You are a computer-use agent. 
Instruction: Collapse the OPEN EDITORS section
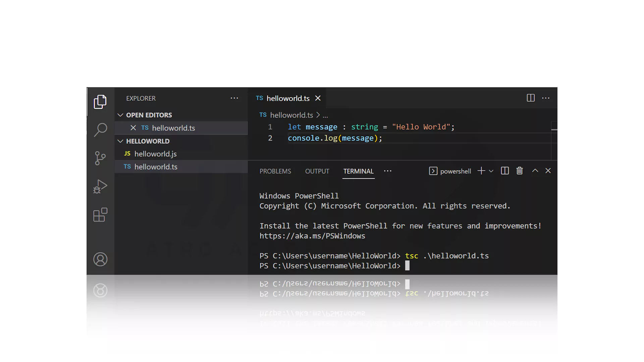click(x=120, y=115)
